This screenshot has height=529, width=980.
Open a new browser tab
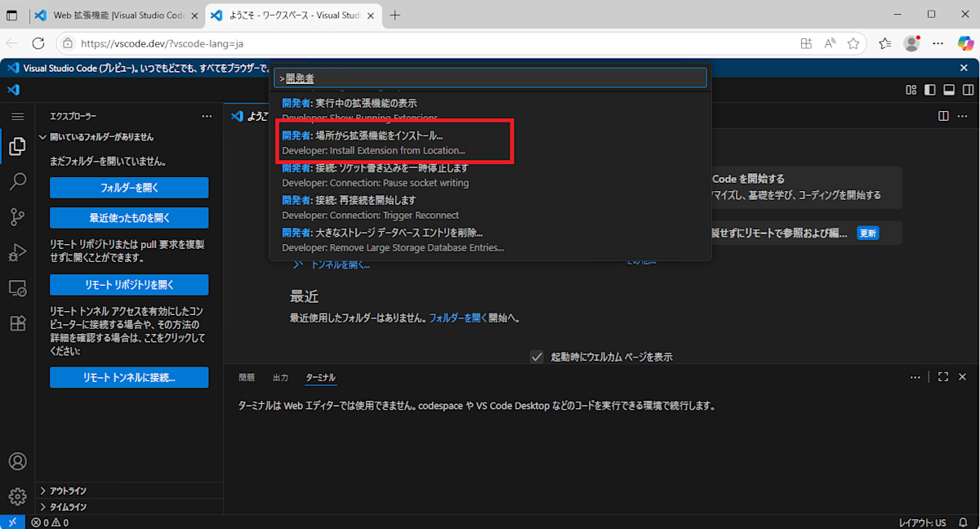(395, 16)
